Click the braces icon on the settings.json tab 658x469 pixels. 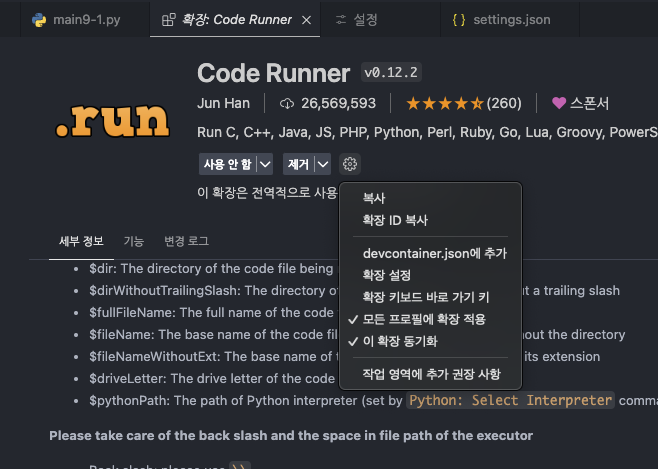tap(459, 20)
